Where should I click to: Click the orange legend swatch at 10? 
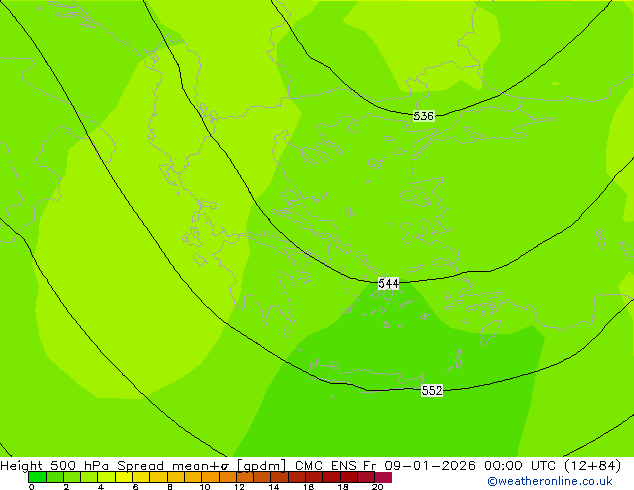210,477
